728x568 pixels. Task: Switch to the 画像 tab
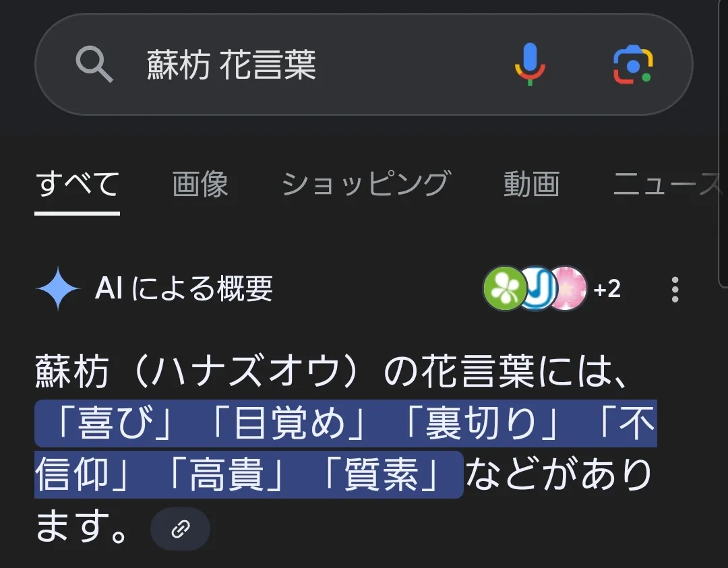pos(200,184)
